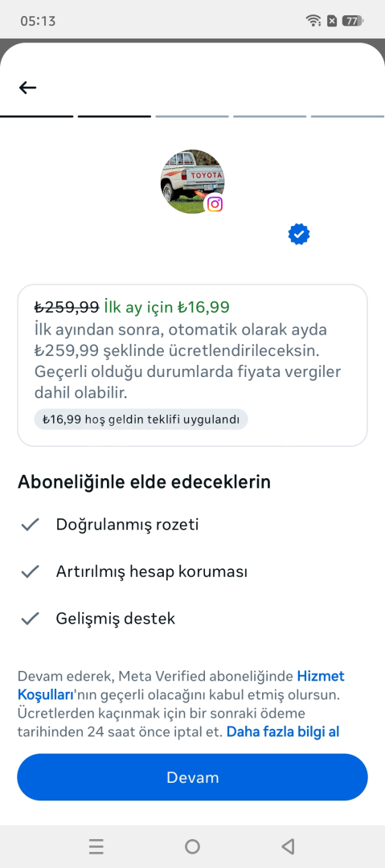Image resolution: width=385 pixels, height=868 pixels.
Task: Tap checkmark next to Gelişmiş destek
Action: tap(30, 618)
